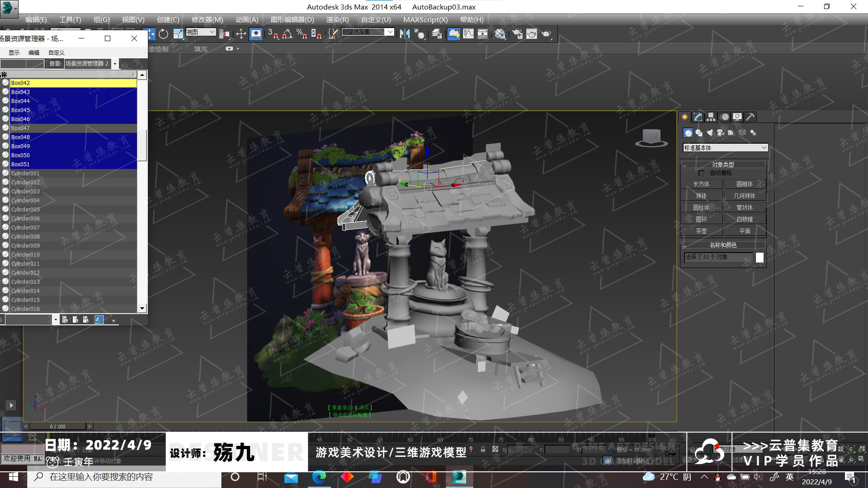
Task: Open the 修改器(M) menu
Action: pyautogui.click(x=207, y=19)
